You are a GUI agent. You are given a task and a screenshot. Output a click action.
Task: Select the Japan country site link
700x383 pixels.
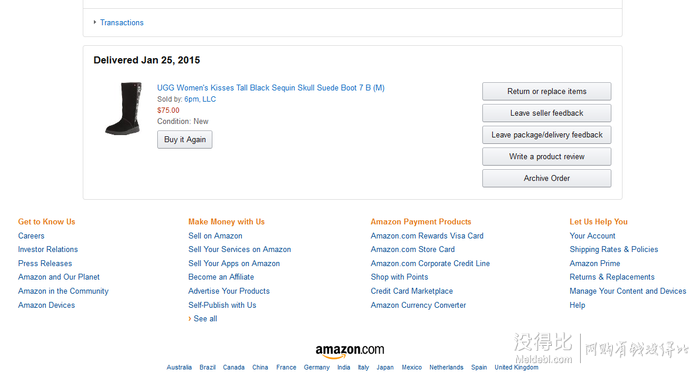(385, 367)
